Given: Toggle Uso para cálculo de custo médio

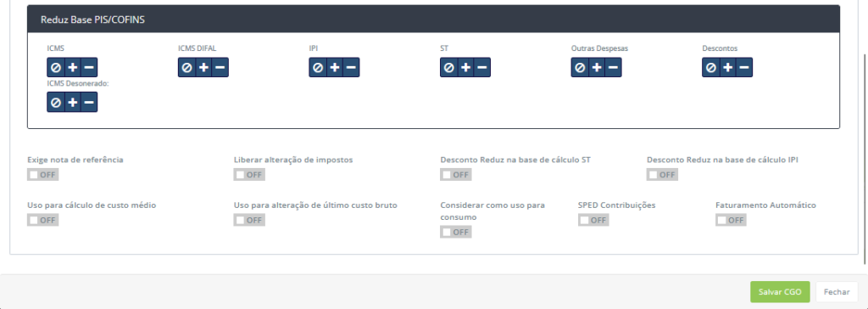Looking at the screenshot, I should [x=42, y=220].
